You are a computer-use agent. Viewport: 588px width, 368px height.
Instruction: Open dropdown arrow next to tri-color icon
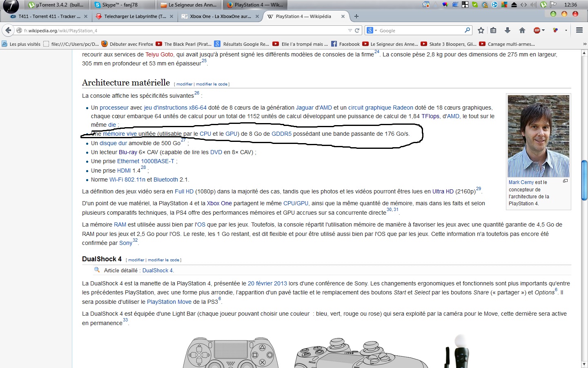[x=566, y=30]
